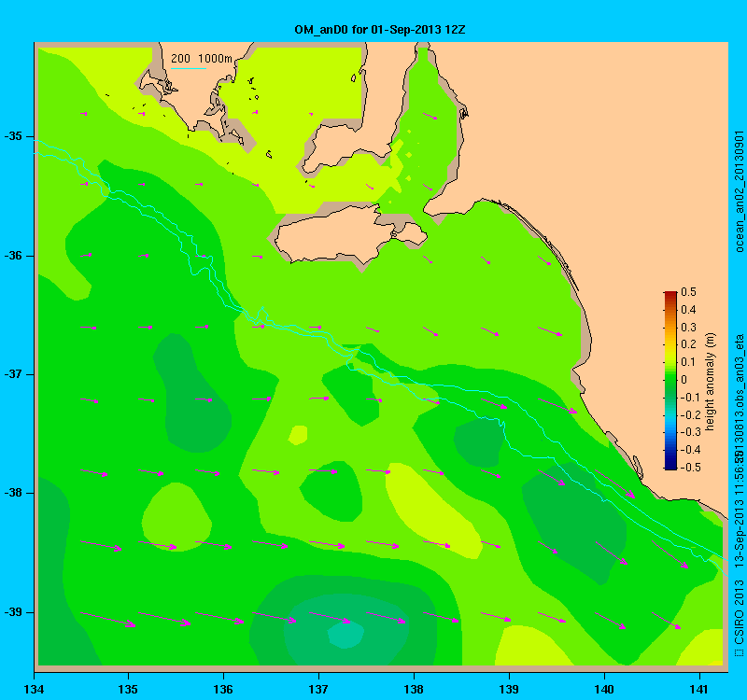This screenshot has height=700, width=747.
Task: Click the plot title "OM_anD0 for 01-Sep-2013 12Z"
Action: point(380,30)
